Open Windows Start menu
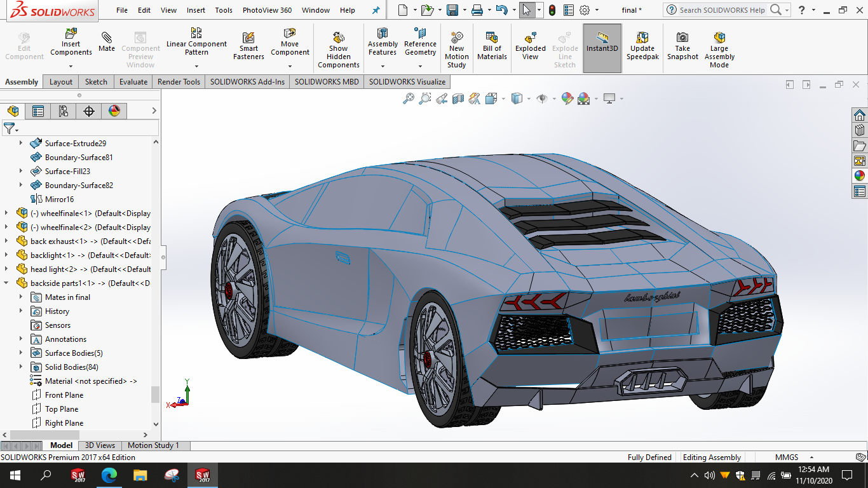Image resolution: width=868 pixels, height=488 pixels. (15, 475)
